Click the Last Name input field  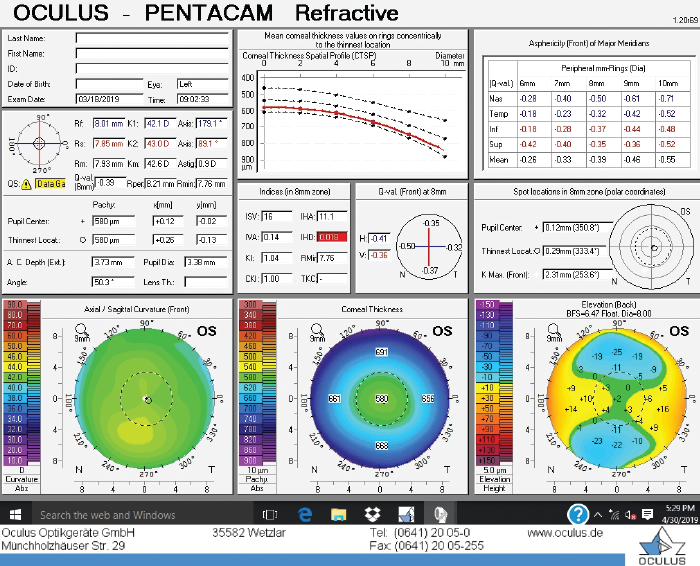coord(152,38)
